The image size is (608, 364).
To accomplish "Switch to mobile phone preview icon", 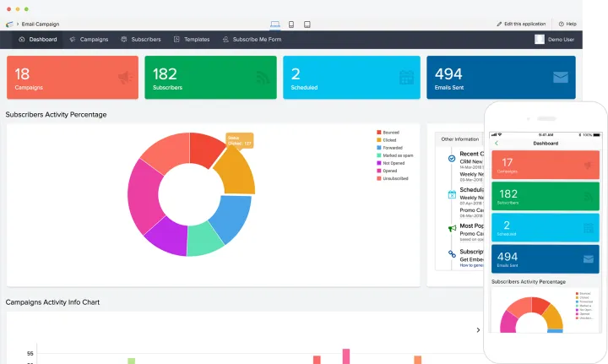I will tap(291, 24).
